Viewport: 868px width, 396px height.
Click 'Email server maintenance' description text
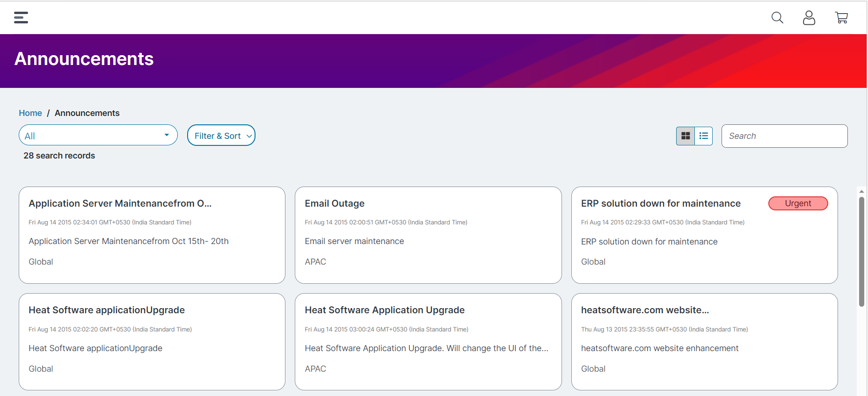(354, 241)
